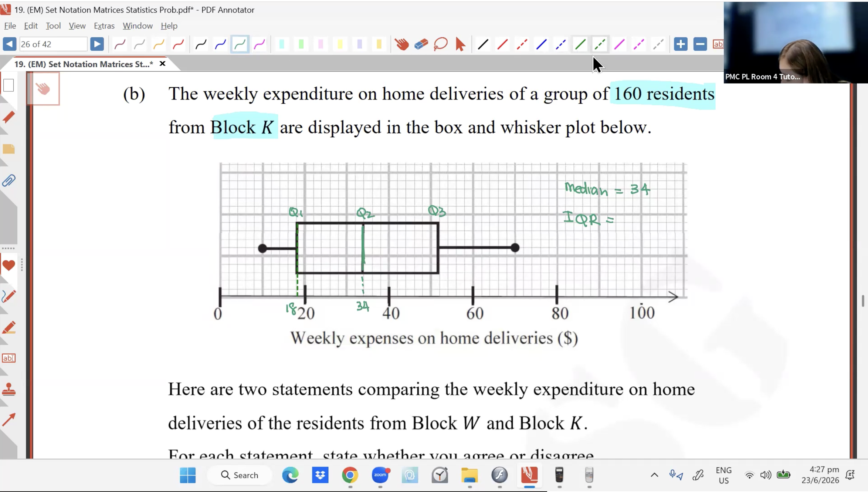Open the bookmarks sidebar icon
Image resolution: width=868 pixels, height=492 pixels.
tap(9, 117)
